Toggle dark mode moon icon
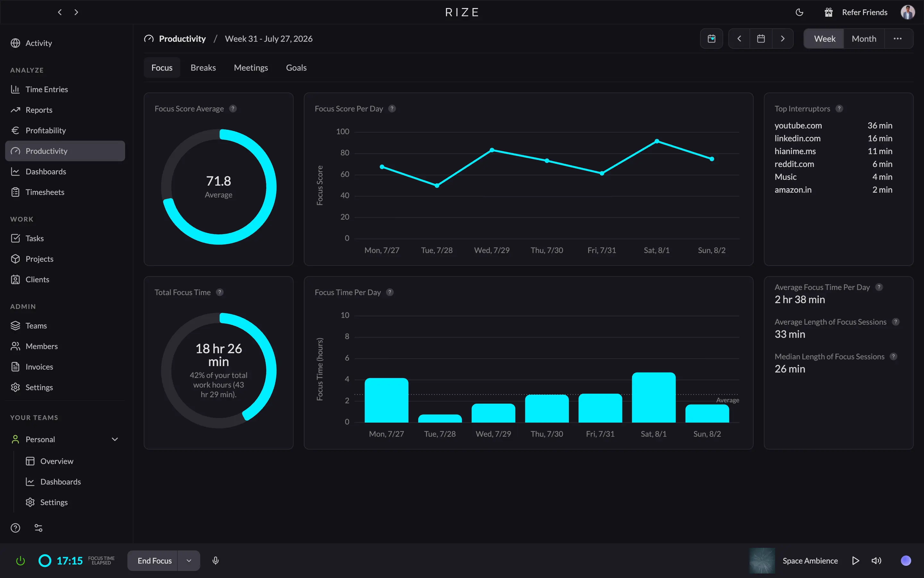 coord(799,12)
